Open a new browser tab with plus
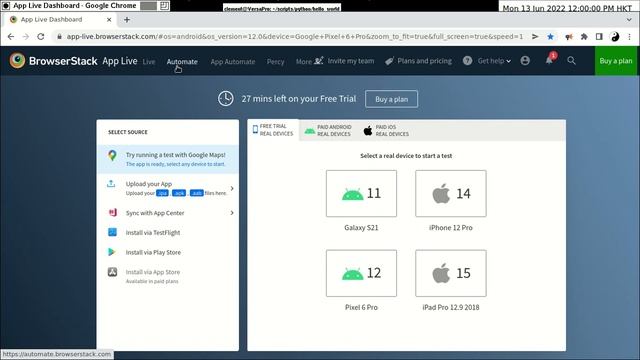 coord(127,20)
